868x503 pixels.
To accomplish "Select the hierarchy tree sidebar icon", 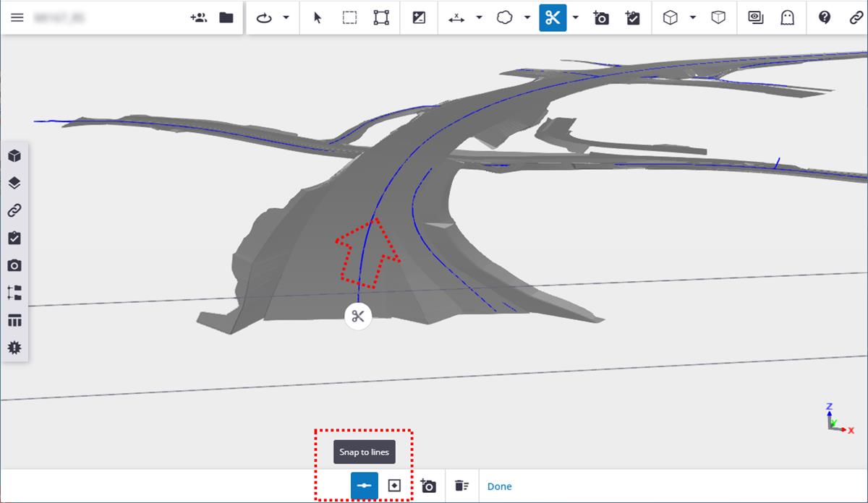I will tap(13, 293).
